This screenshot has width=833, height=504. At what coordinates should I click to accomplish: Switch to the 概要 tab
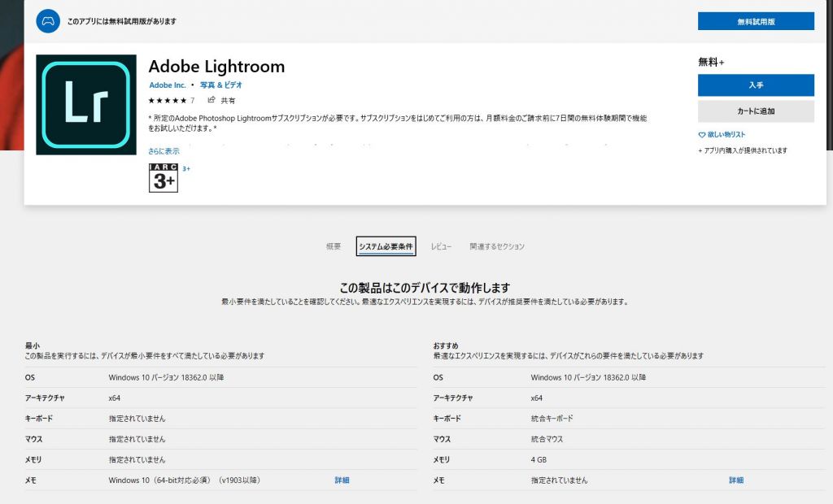click(x=333, y=246)
